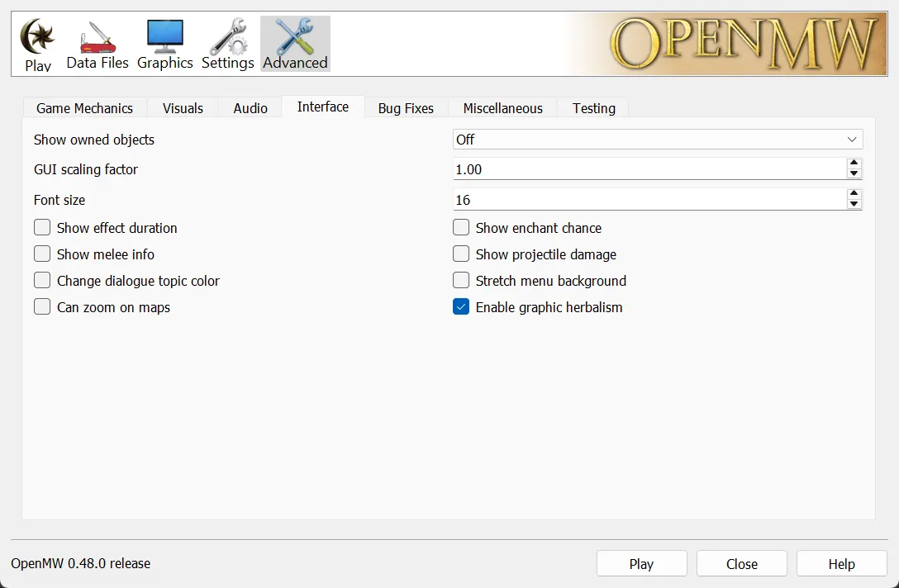This screenshot has height=588, width=899.
Task: Switch to the Game Mechanics tab
Action: 85,108
